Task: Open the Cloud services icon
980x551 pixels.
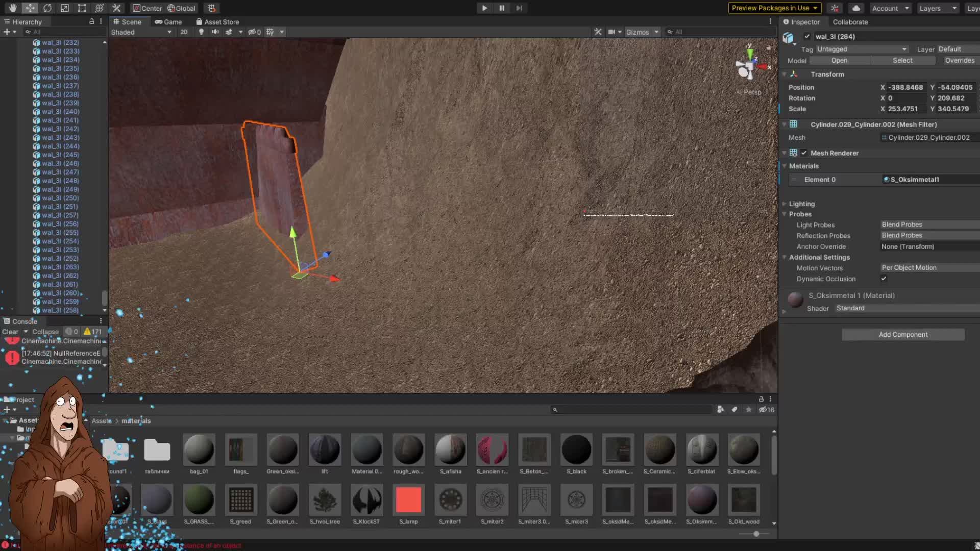Action: (x=856, y=8)
